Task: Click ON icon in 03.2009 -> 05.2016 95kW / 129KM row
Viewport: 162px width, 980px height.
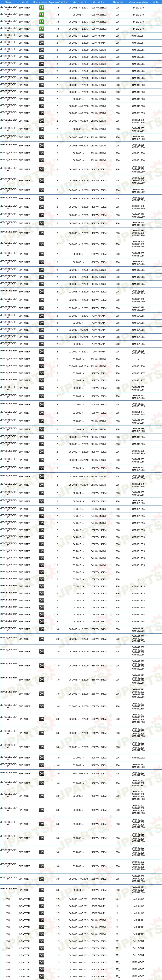Action: pos(42,366)
